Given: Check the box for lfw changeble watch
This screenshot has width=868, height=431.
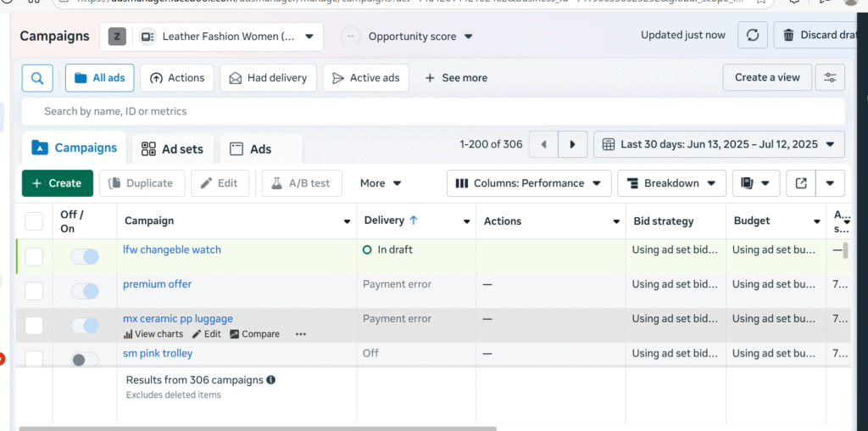Looking at the screenshot, I should tap(34, 256).
